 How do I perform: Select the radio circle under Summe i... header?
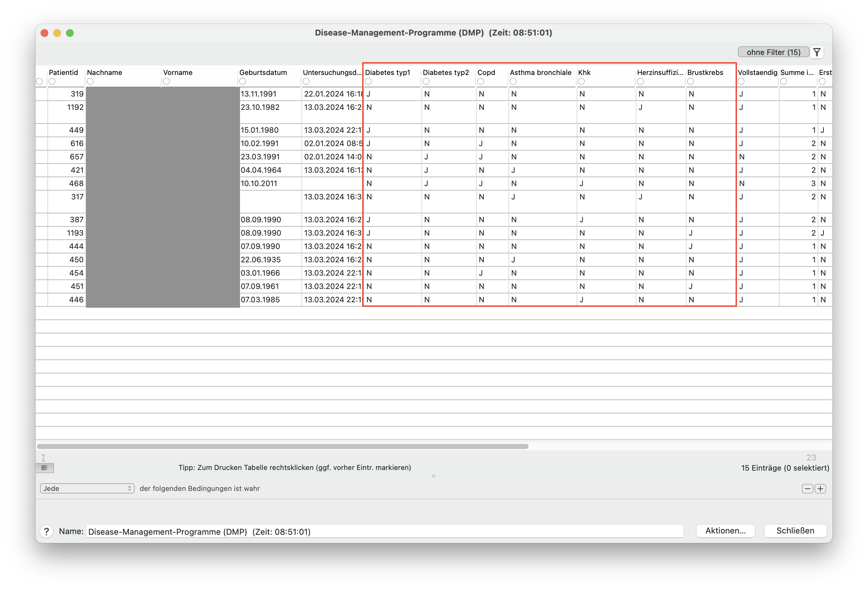click(x=784, y=82)
